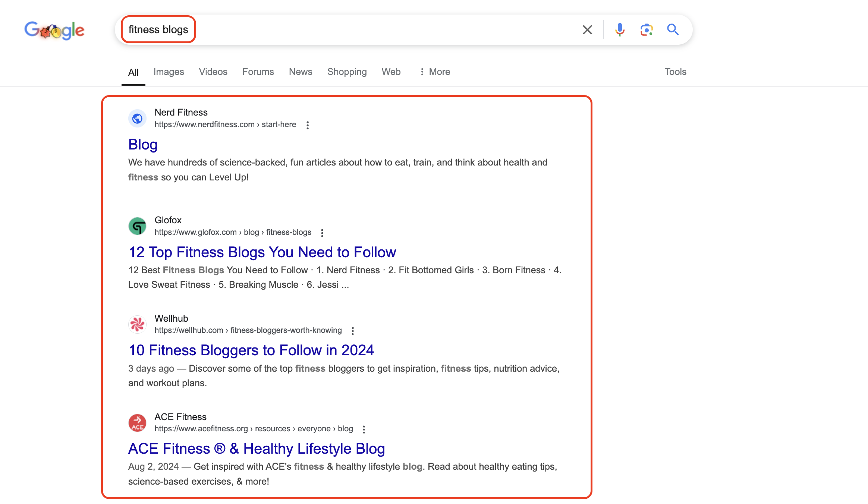Image resolution: width=868 pixels, height=504 pixels.
Task: Switch to the Forums tab
Action: [x=258, y=72]
